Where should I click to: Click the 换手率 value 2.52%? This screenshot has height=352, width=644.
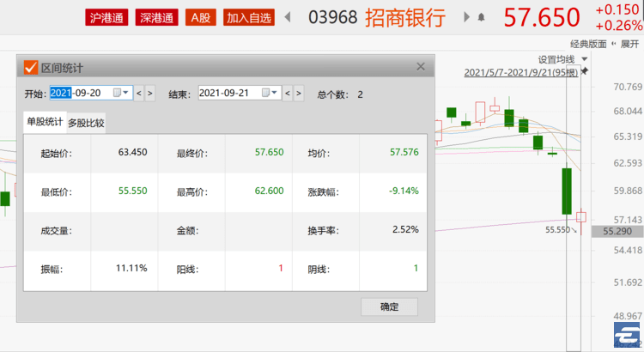pyautogui.click(x=405, y=229)
